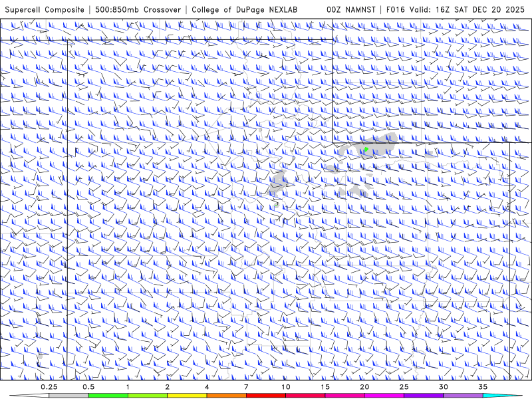Viewport: 532px width, 399px height.
Task: Click the magenta 20–25 legend color segment
Action: [x=384, y=396]
